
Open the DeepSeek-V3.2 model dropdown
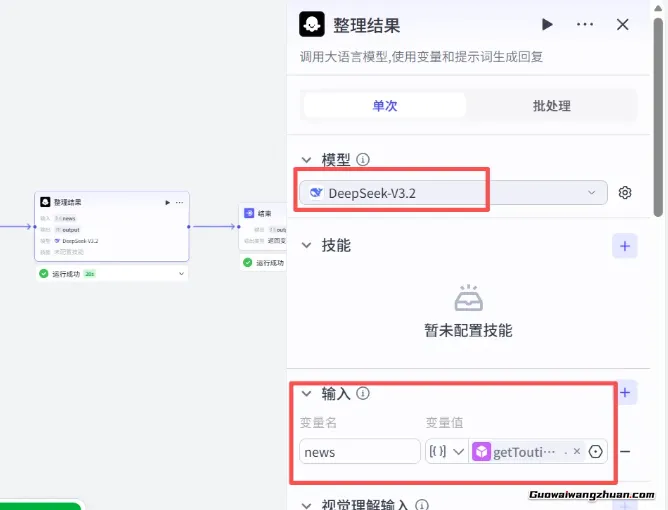click(453, 193)
